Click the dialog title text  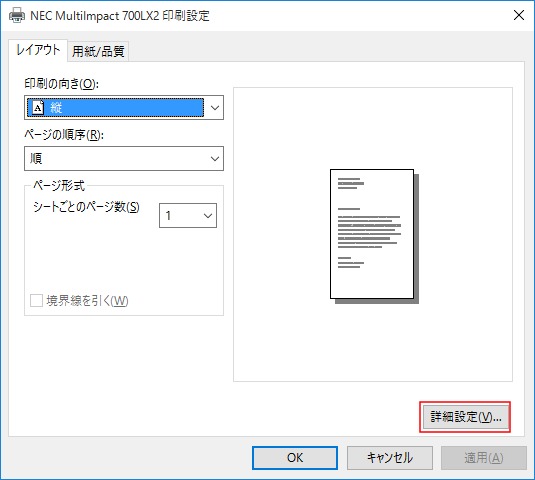coord(120,16)
